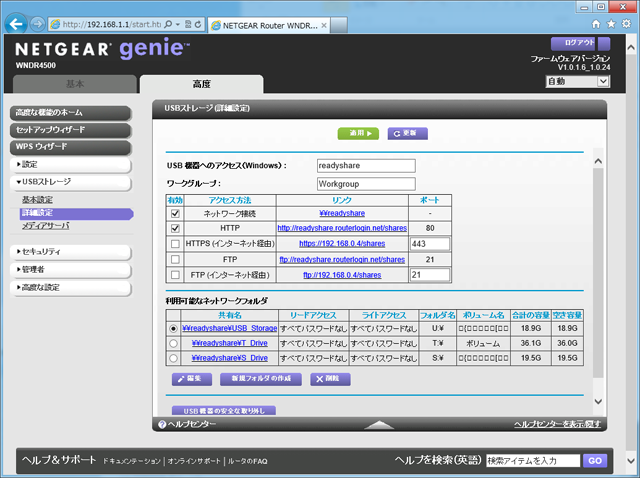
Task: Click the help search input field
Action: pos(532,460)
